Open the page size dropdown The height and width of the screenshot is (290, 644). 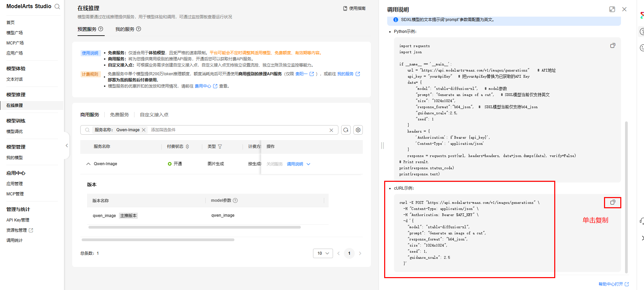[323, 253]
